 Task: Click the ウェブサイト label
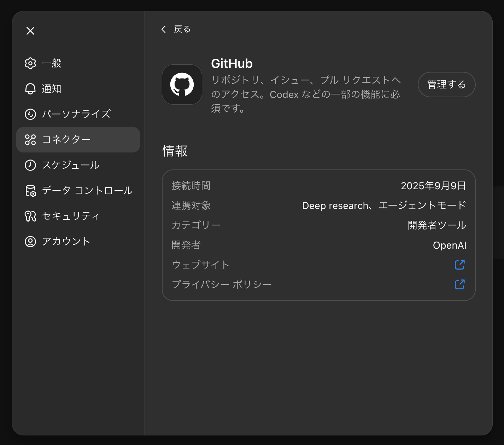[x=200, y=265]
